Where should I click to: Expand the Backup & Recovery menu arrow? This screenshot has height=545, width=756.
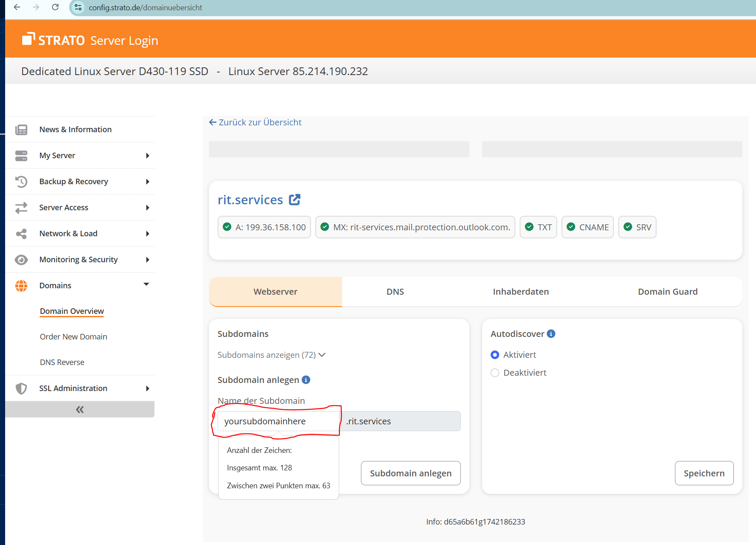[x=148, y=182]
